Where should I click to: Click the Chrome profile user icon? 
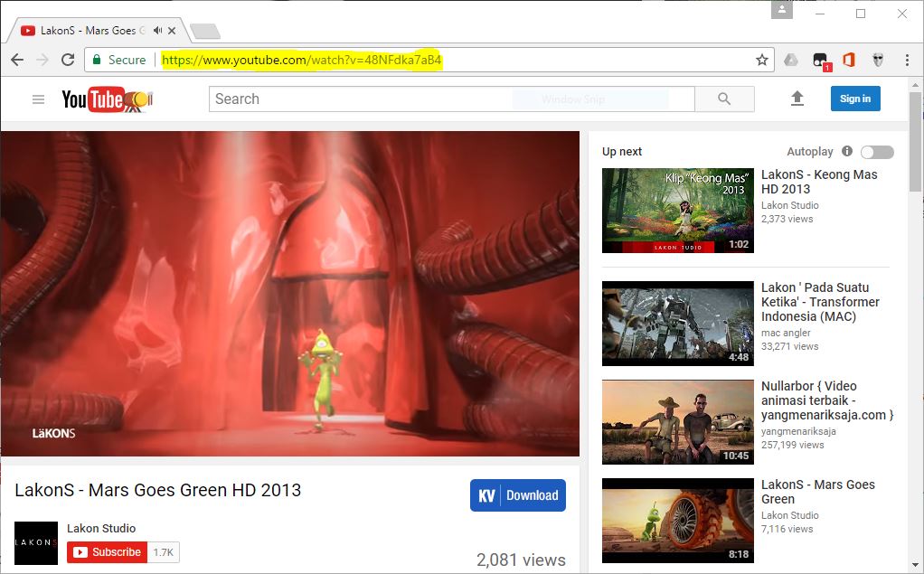[x=782, y=10]
